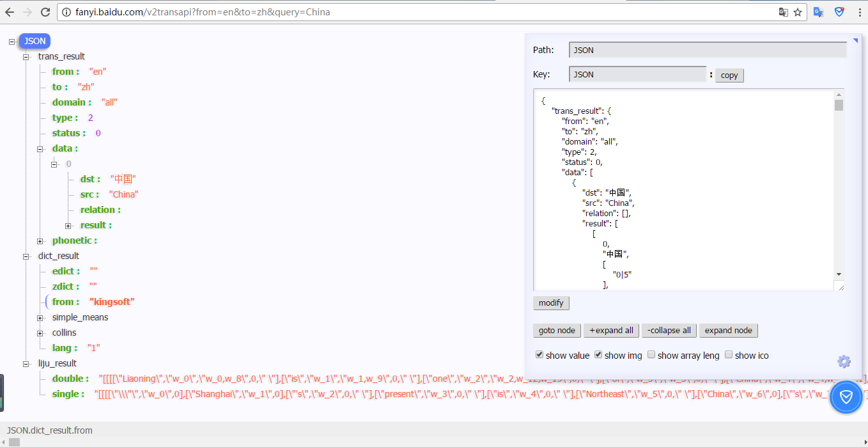
Task: Collapse the data item 0 node
Action: tap(54, 164)
